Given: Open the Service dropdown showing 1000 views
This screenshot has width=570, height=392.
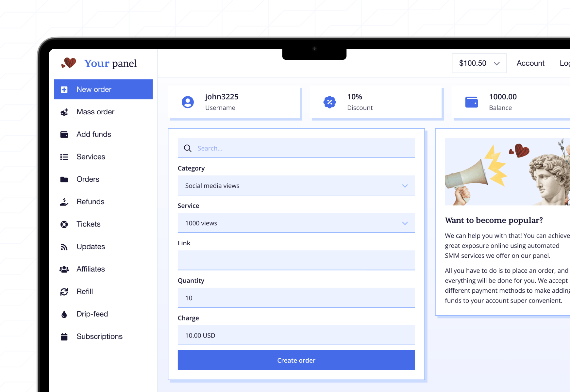Looking at the screenshot, I should 296,223.
